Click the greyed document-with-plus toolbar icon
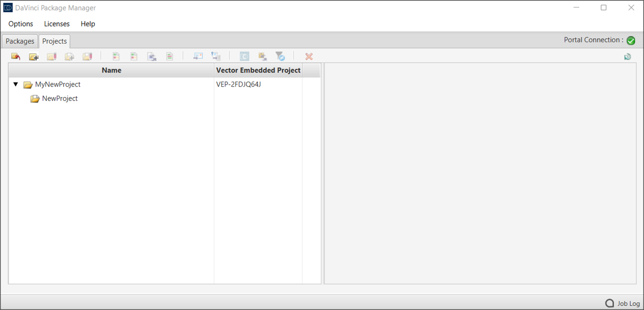Screen dimensions: 644x310 [x=69, y=57]
